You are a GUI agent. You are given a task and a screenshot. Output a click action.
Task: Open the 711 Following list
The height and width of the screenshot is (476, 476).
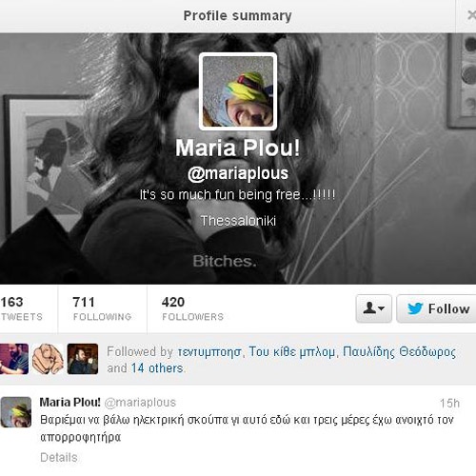pyautogui.click(x=102, y=308)
